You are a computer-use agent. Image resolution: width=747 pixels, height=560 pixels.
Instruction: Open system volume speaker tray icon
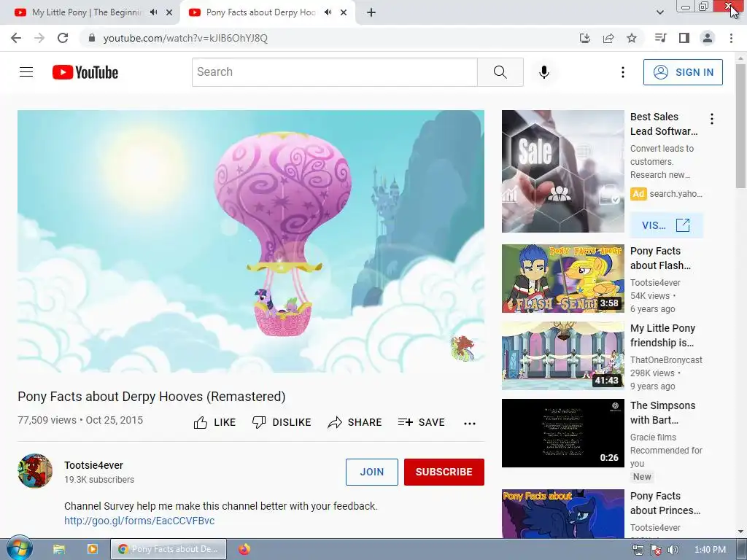[673, 550]
